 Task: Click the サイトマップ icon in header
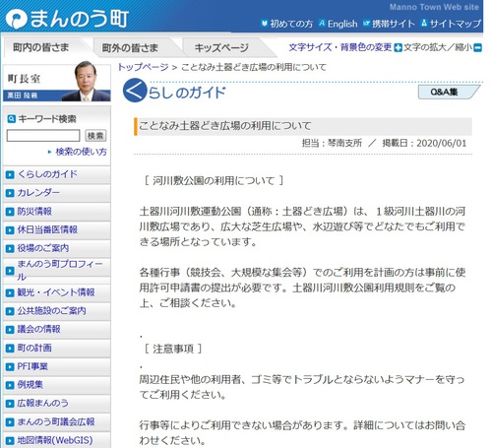point(424,24)
